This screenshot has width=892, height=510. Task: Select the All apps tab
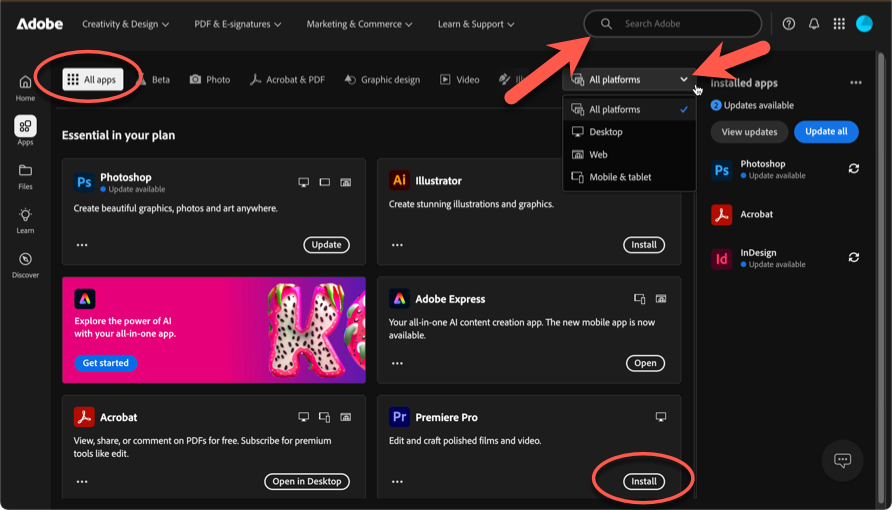(x=92, y=80)
